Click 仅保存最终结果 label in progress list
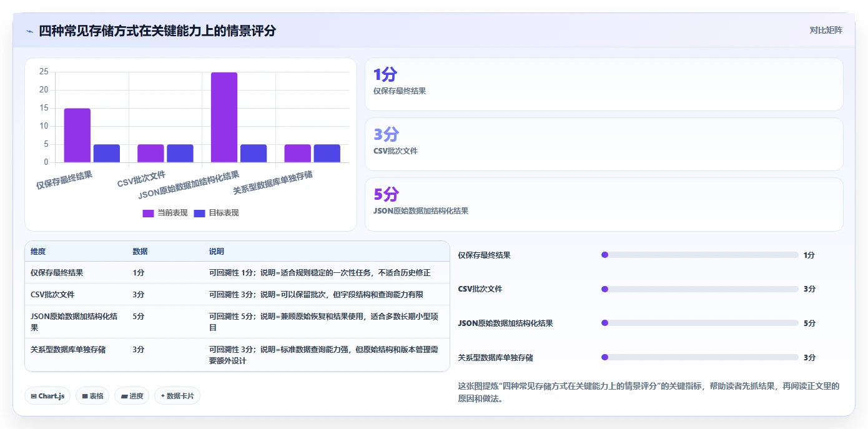Image resolution: width=868 pixels, height=429 pixels. pos(485,255)
